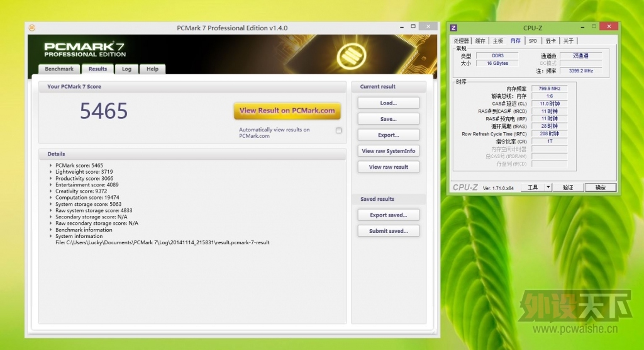Click the result file path text
The height and width of the screenshot is (350, 644).
(x=162, y=242)
